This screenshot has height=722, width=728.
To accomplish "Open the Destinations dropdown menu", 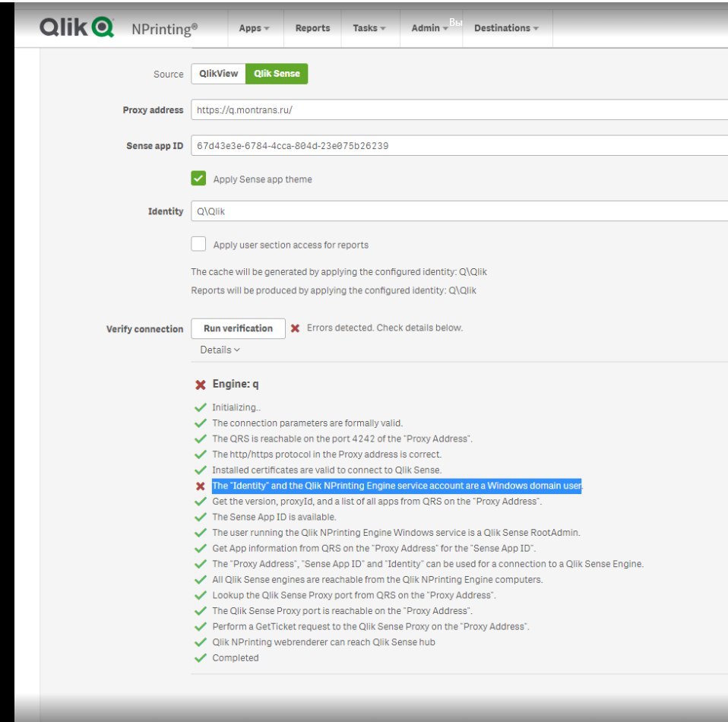I will click(506, 28).
